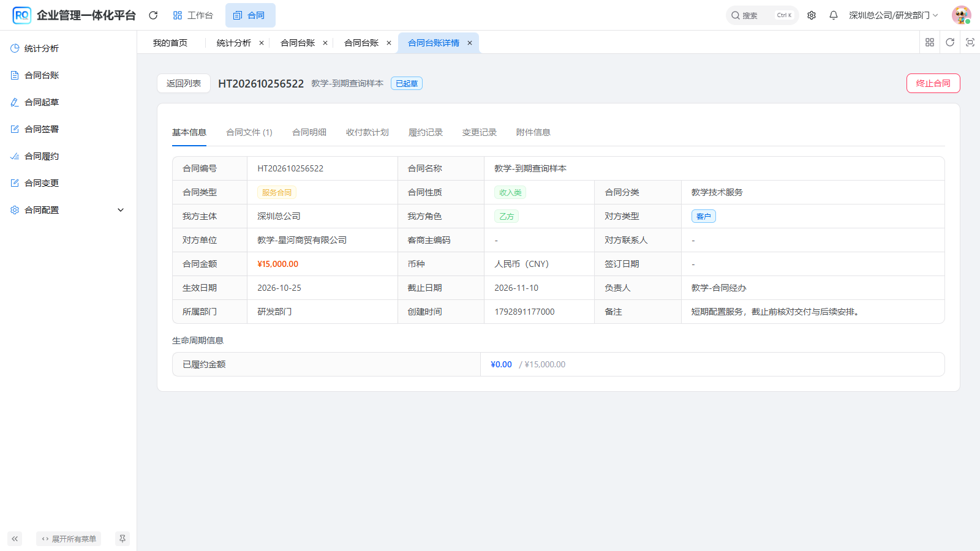Click the 已起草 status tag

pyautogui.click(x=407, y=83)
